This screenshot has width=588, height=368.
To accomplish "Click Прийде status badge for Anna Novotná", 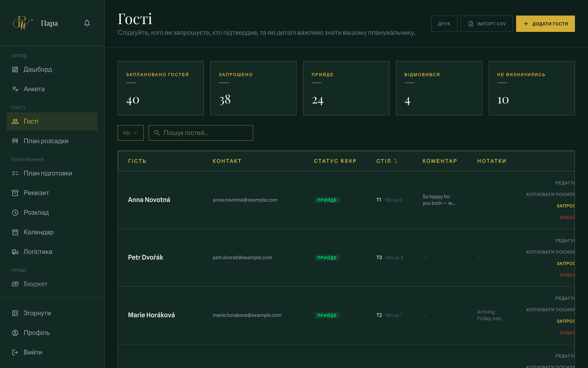I will tap(327, 200).
